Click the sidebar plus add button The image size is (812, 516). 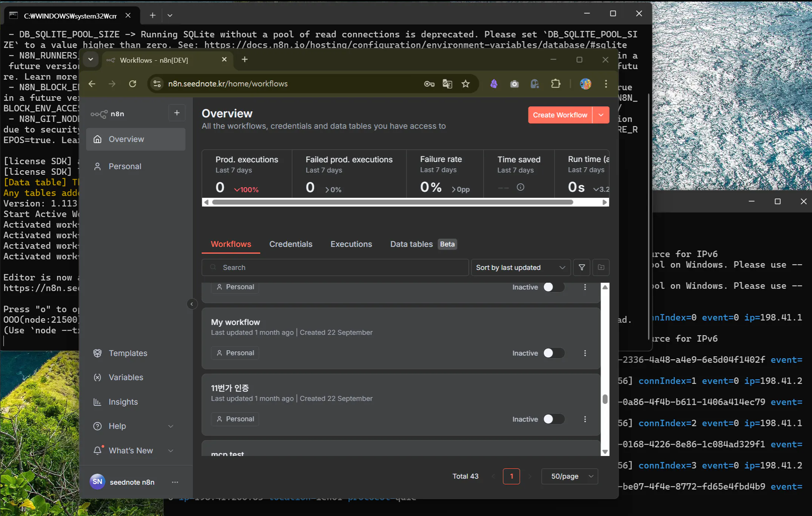[x=177, y=113]
